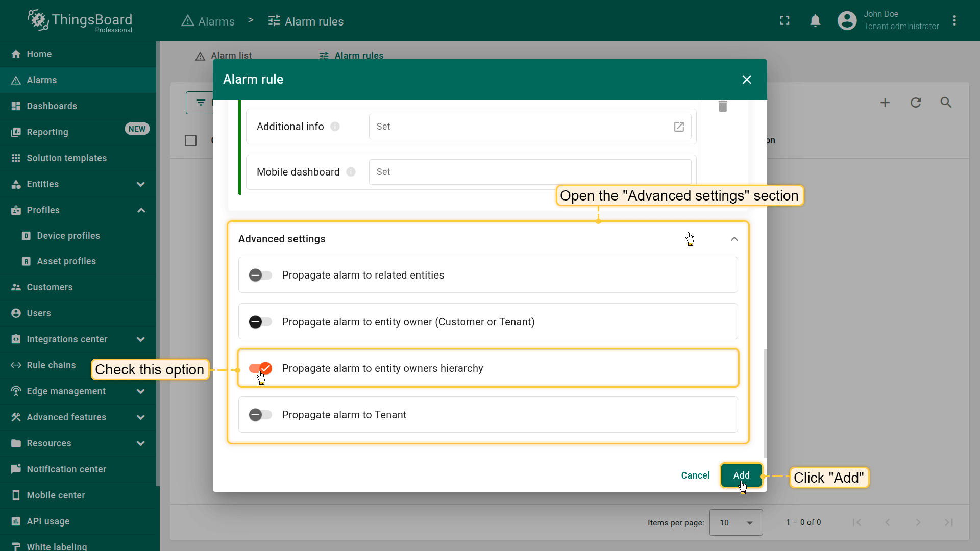Click the Add button

741,475
